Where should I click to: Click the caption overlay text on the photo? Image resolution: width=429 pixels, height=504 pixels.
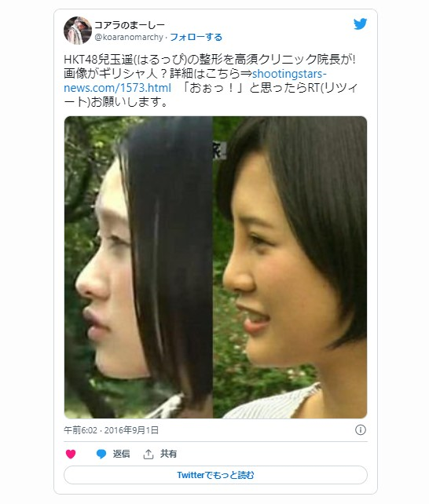218,151
